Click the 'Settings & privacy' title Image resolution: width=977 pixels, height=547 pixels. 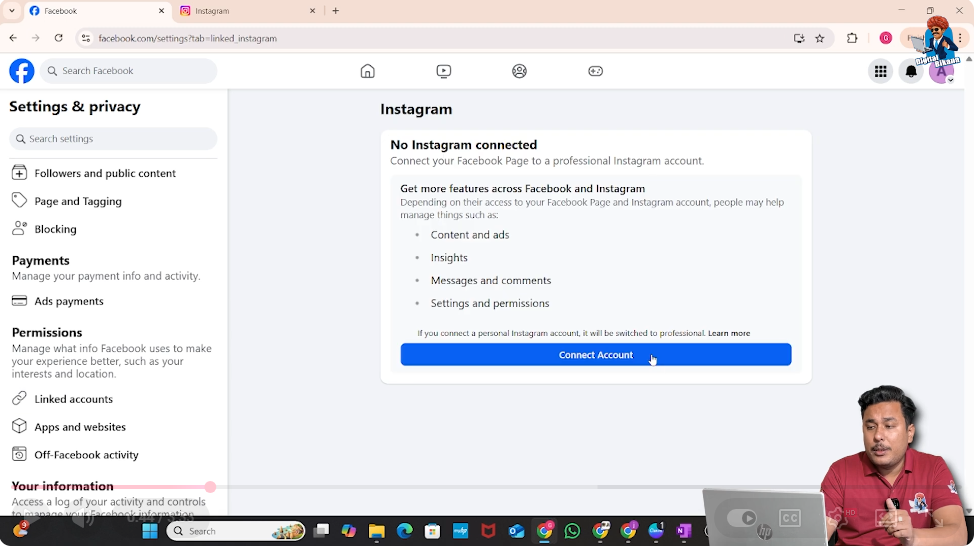coord(75,107)
